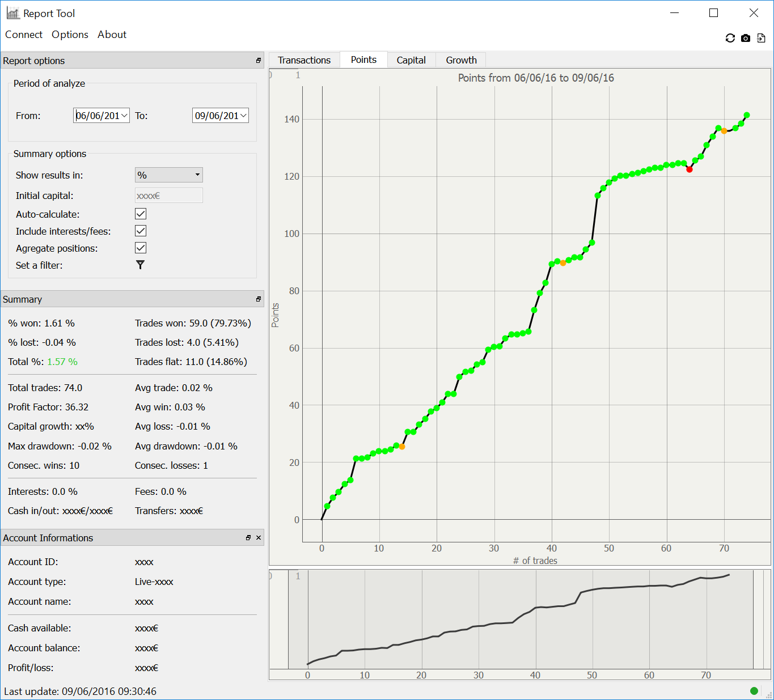Open the Capital tab
This screenshot has width=774, height=700.
411,60
